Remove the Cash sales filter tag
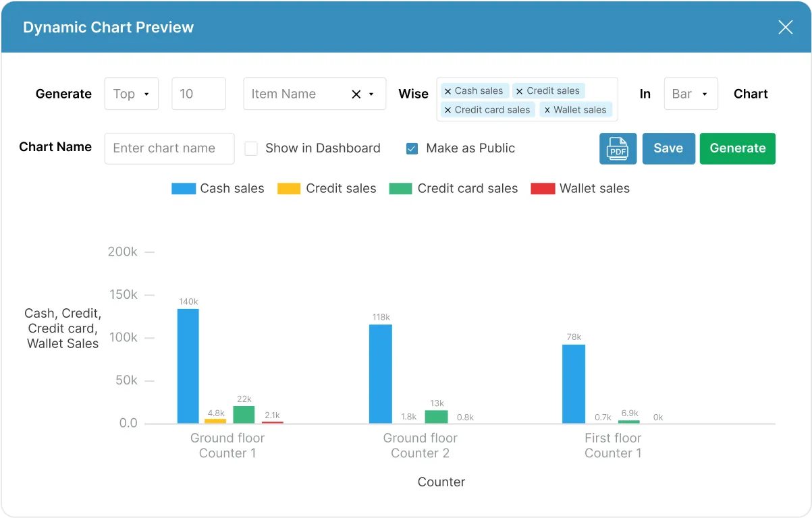 tap(448, 90)
